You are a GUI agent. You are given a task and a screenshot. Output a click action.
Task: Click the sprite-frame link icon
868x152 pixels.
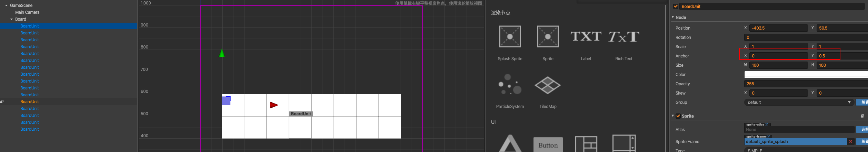click(x=769, y=137)
